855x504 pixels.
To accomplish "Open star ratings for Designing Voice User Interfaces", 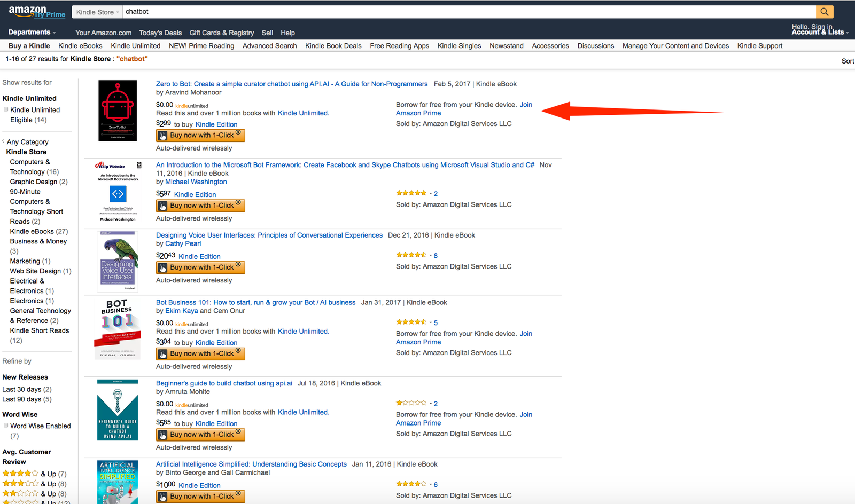I will (411, 255).
